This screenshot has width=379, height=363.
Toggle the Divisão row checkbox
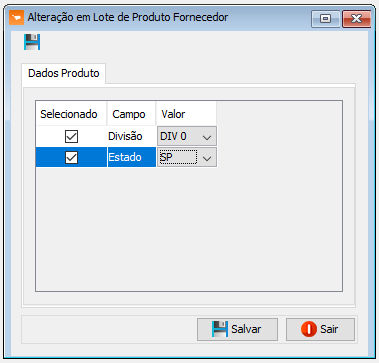click(71, 136)
